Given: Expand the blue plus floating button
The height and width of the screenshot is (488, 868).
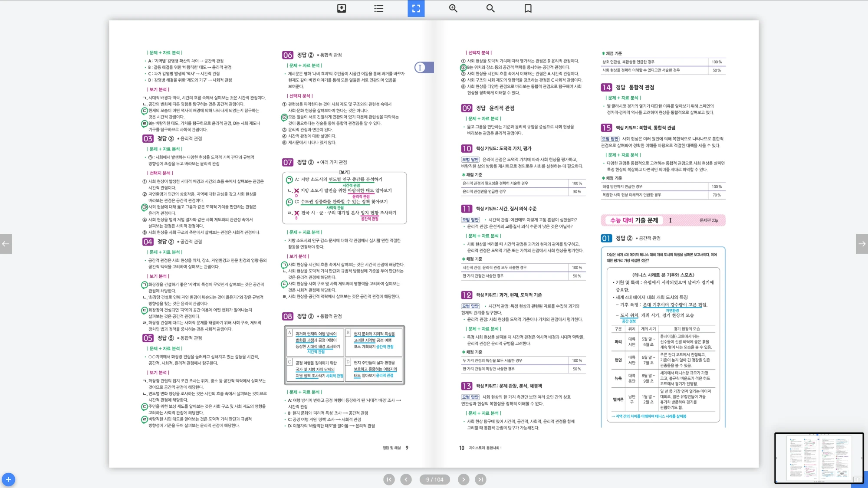Looking at the screenshot, I should pyautogui.click(x=8, y=479).
